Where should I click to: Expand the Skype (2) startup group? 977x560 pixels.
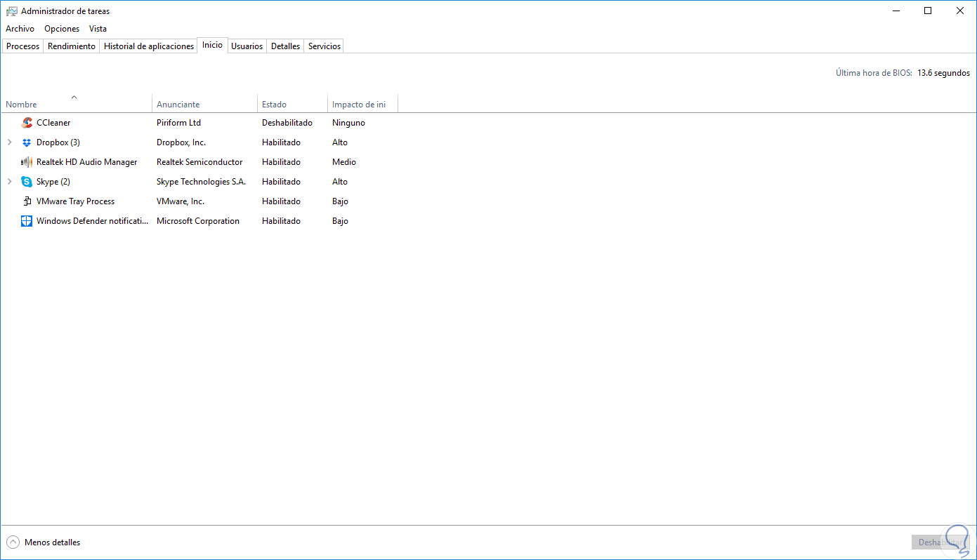[10, 182]
